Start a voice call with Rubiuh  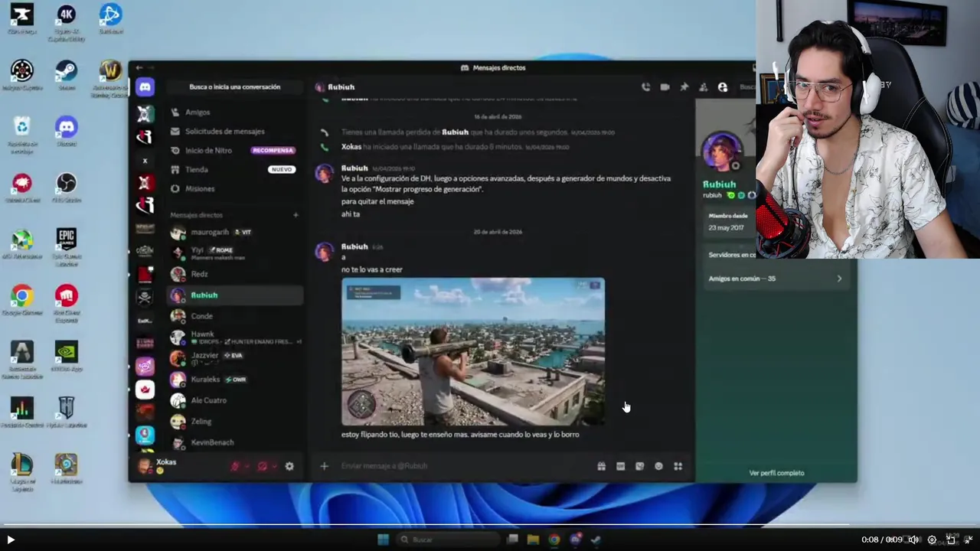pos(645,87)
